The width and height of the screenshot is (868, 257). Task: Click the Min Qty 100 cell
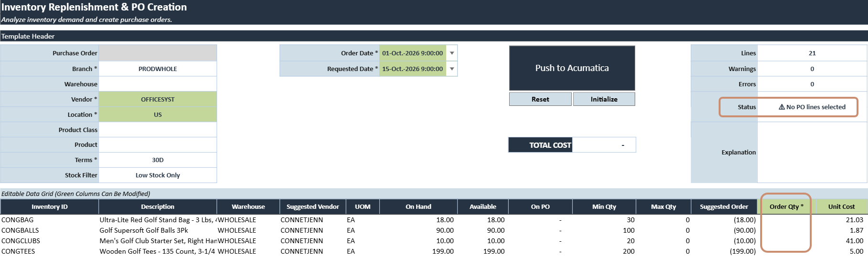(x=604, y=230)
